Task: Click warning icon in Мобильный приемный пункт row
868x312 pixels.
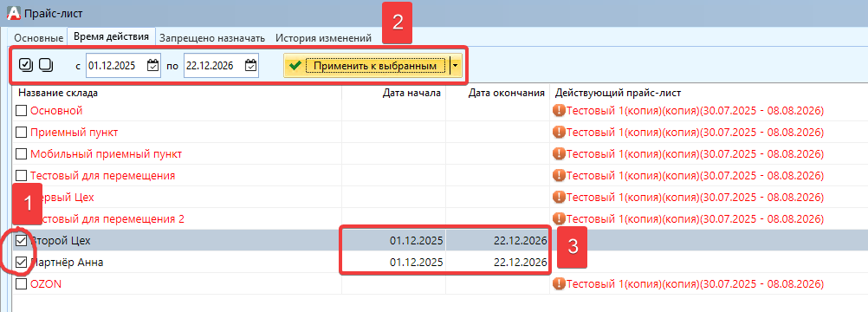Action: [559, 154]
